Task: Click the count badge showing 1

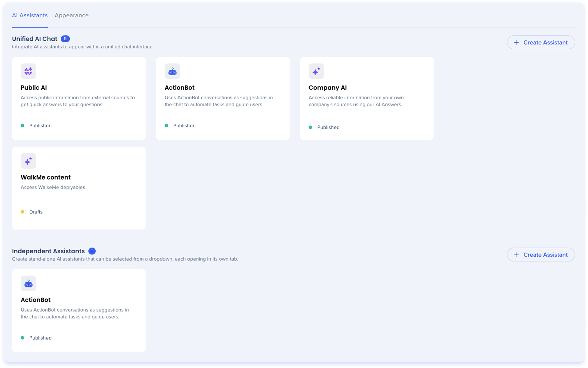Action: pos(92,251)
